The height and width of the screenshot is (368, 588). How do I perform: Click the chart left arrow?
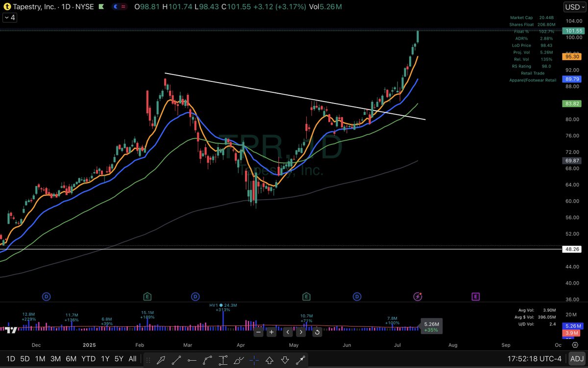[288, 332]
